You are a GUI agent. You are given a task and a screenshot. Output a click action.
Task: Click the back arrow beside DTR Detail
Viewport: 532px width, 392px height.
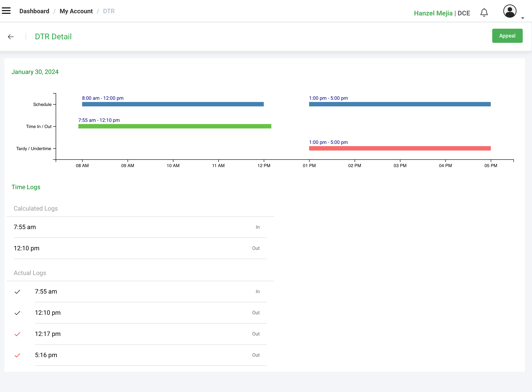(x=11, y=37)
